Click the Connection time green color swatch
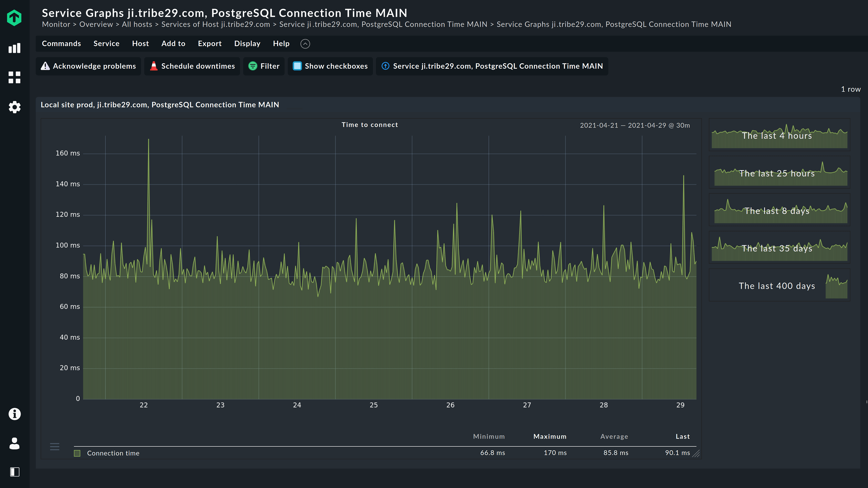Viewport: 868px width, 488px height. (x=77, y=453)
